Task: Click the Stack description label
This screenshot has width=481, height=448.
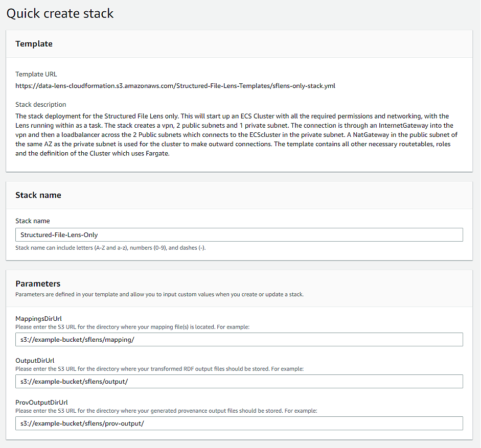Action: point(41,105)
